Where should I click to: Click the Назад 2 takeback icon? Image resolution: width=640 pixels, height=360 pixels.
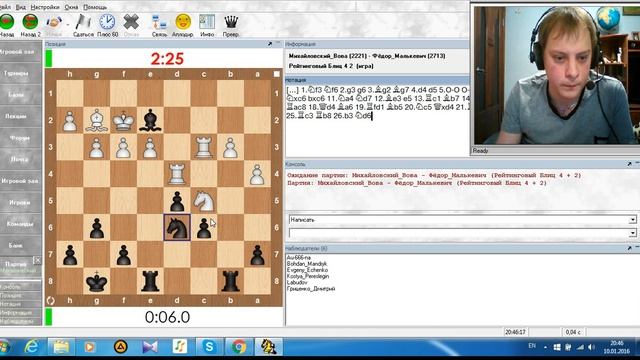coord(30,22)
